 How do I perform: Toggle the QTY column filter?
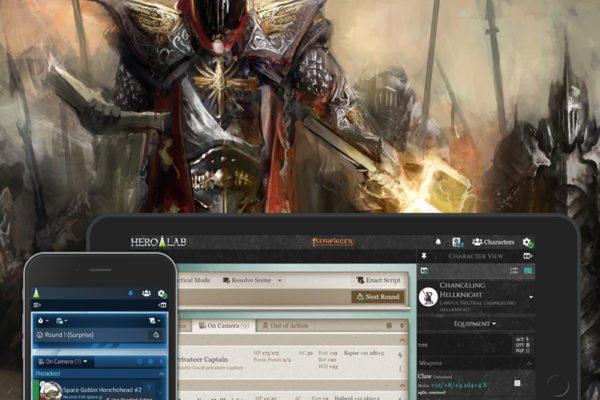tap(522, 345)
